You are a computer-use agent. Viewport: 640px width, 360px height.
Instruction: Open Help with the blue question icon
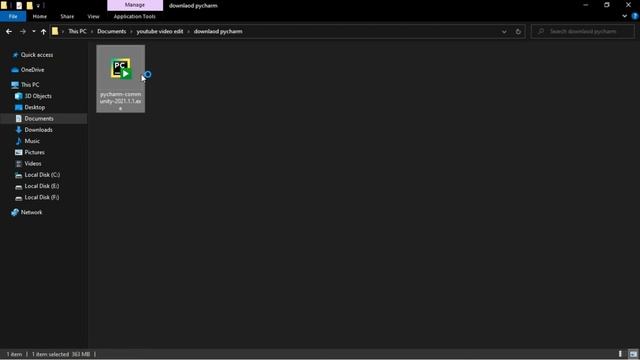[635, 16]
